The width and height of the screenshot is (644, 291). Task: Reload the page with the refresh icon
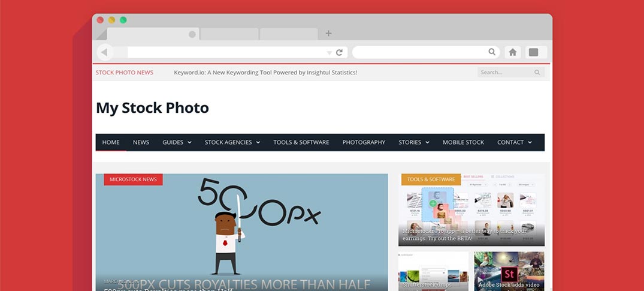tap(339, 52)
